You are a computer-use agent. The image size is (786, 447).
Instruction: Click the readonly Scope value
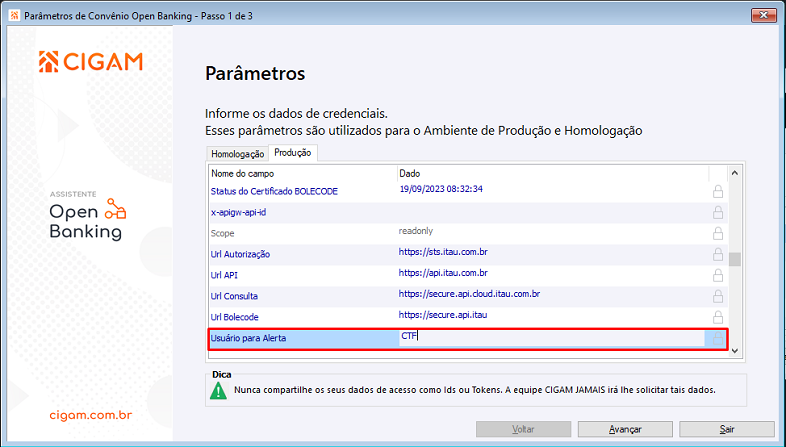416,231
